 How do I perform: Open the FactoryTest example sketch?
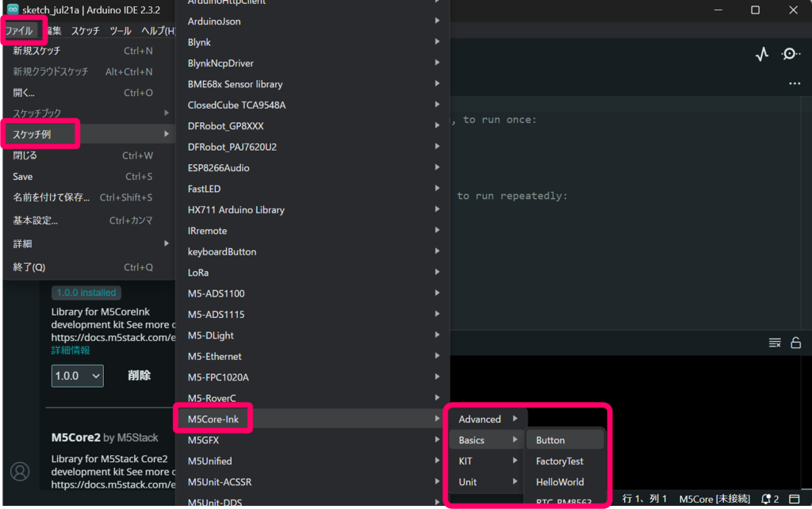point(565,461)
